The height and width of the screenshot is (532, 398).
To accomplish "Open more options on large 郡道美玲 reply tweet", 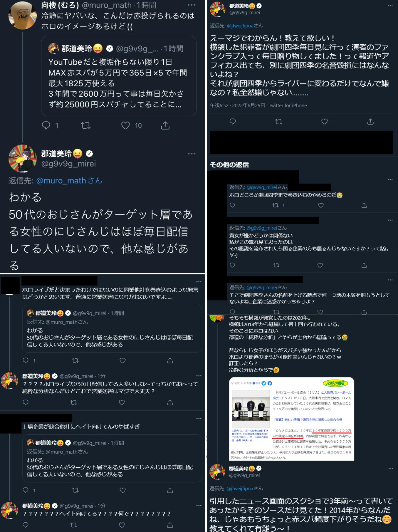I will (192, 153).
